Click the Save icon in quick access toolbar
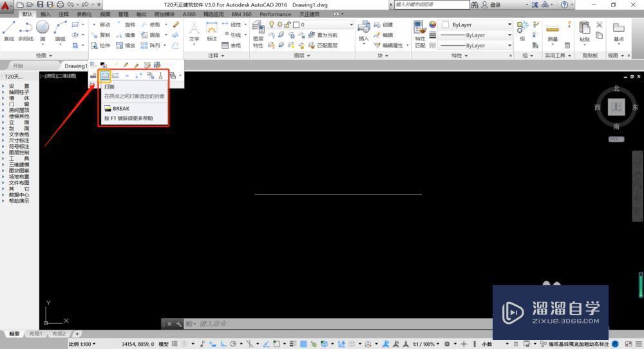 [x=40, y=5]
